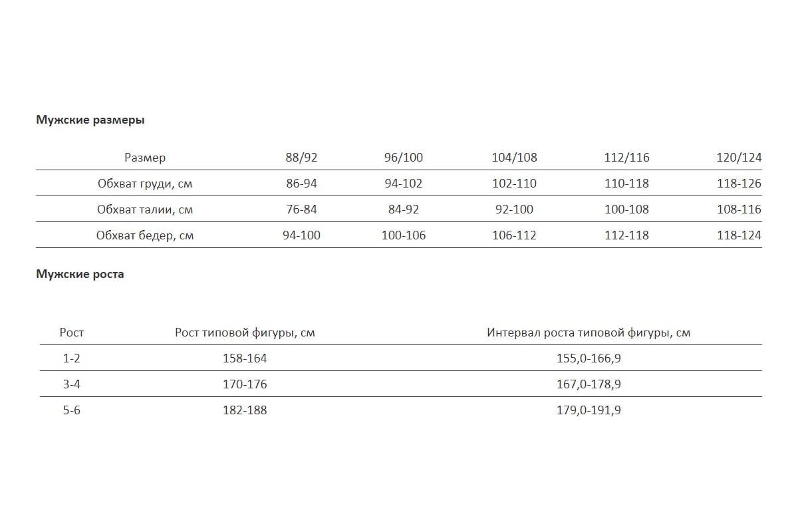Screen dimensions: 798x532
Task: Select size cell 104/108
Action: click(514, 158)
